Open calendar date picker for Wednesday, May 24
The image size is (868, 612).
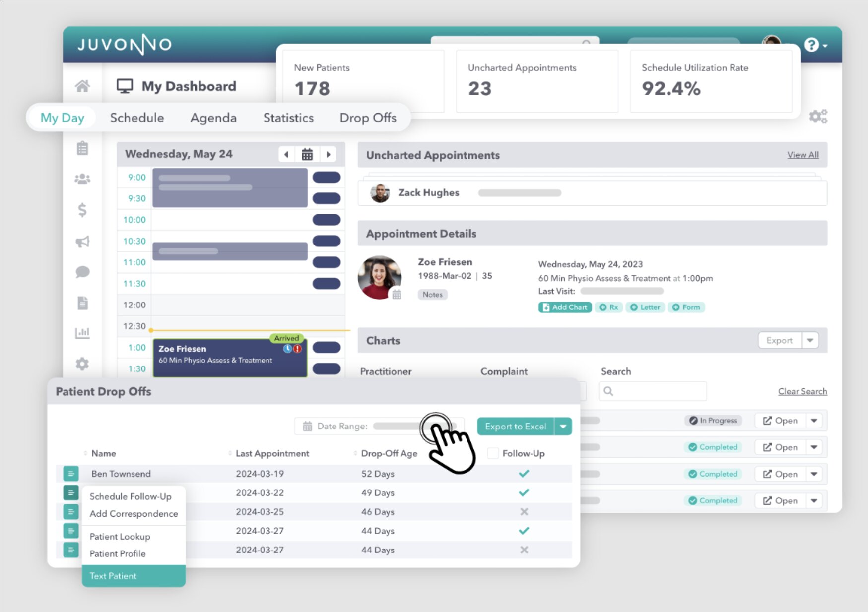[x=307, y=154]
